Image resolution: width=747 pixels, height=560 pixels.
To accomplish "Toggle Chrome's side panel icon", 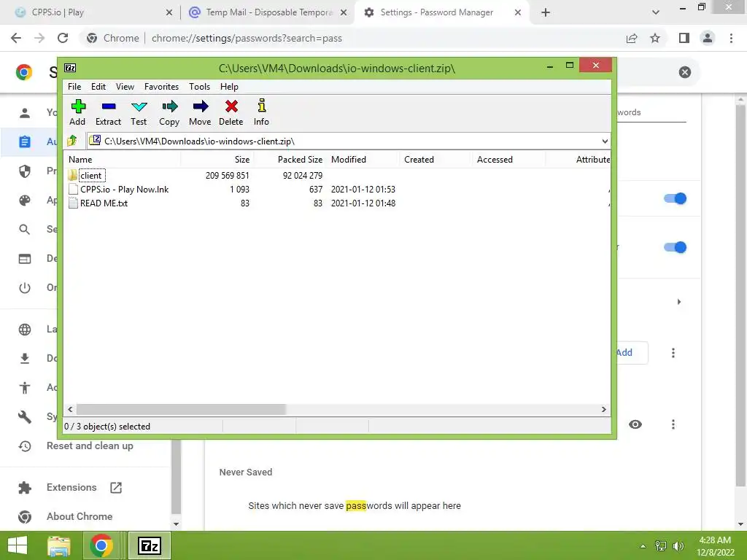I will tap(684, 38).
